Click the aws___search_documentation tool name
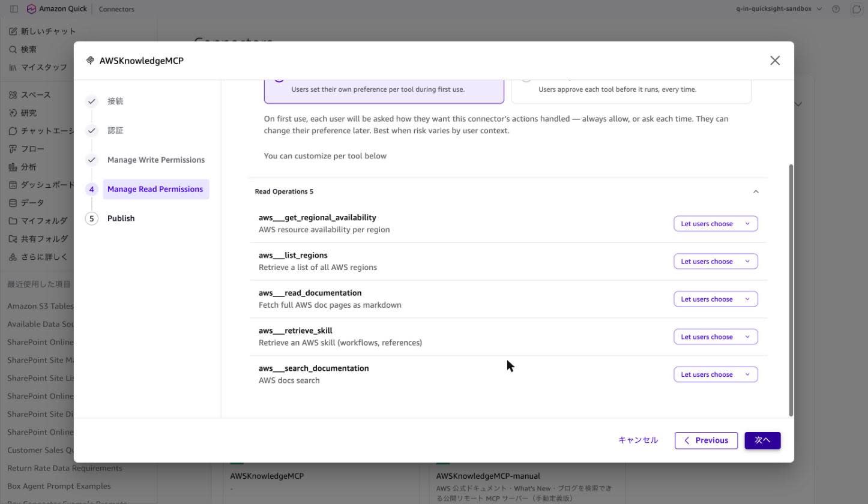 click(314, 369)
